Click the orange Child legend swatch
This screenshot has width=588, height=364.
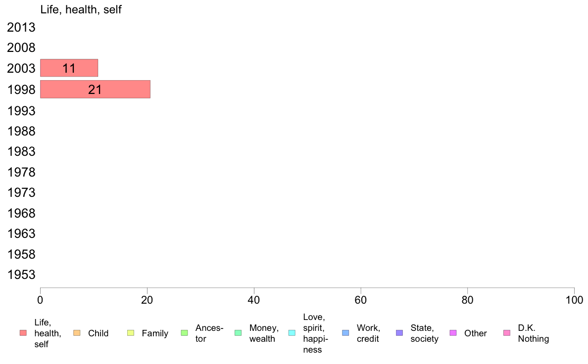click(x=77, y=333)
